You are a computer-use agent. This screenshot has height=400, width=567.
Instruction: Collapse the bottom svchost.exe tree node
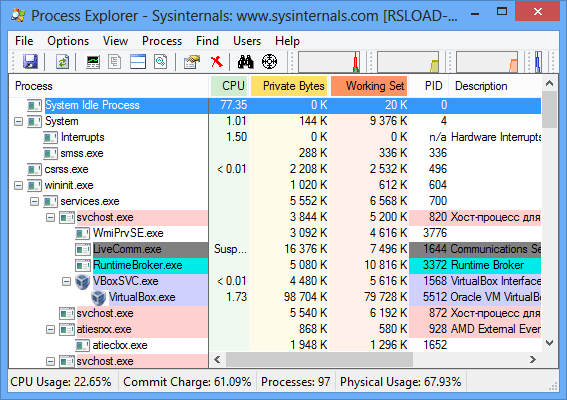(51, 361)
